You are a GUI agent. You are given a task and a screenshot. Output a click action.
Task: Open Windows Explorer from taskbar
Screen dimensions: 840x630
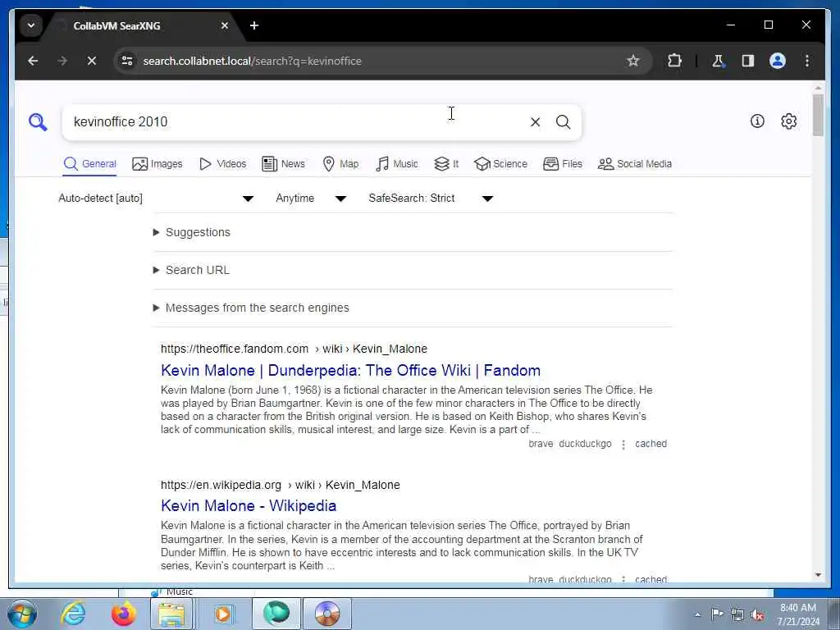(x=171, y=614)
